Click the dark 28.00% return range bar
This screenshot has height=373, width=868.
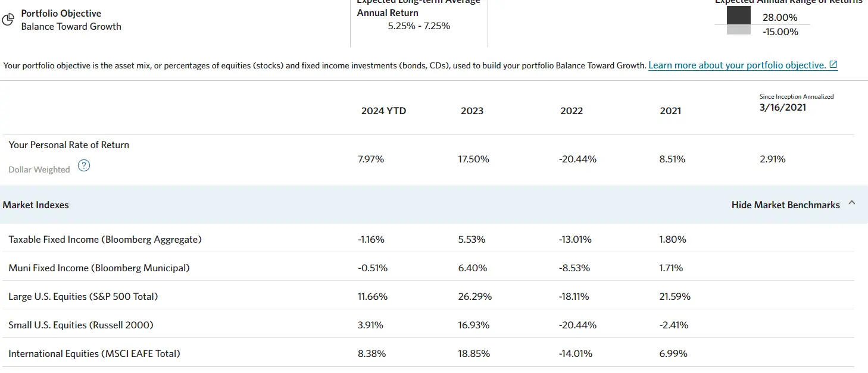(738, 15)
